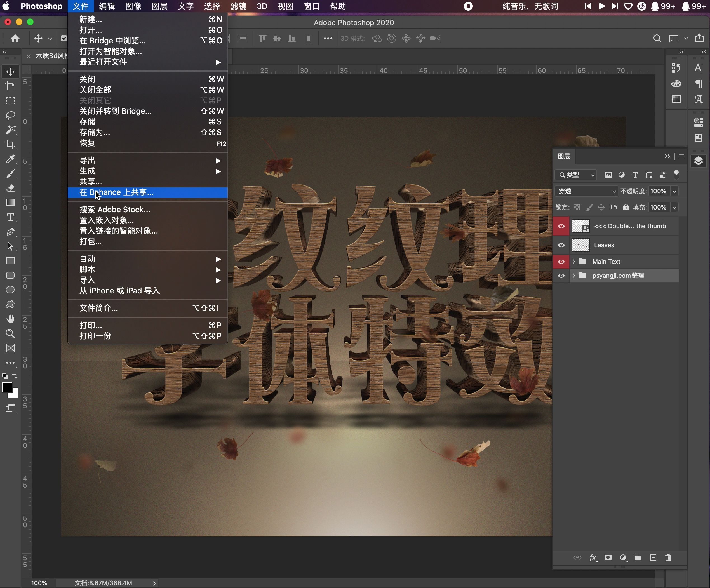Expand the Main Text group
The width and height of the screenshot is (710, 588).
[573, 262]
